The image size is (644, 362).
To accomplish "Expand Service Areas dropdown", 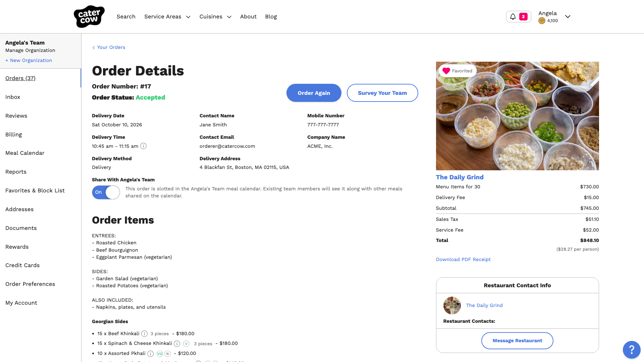I will tap(167, 16).
